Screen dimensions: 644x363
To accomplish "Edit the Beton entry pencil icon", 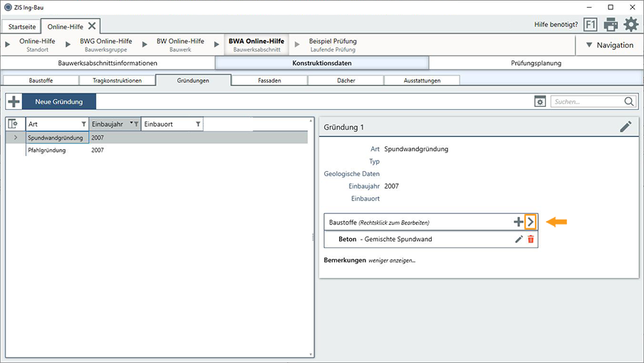I will point(519,239).
